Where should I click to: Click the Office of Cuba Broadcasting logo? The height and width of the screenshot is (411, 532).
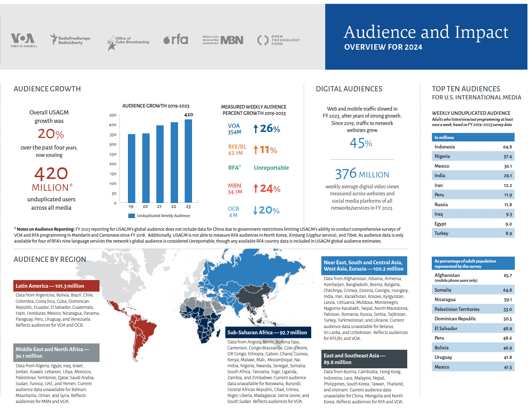coord(128,43)
